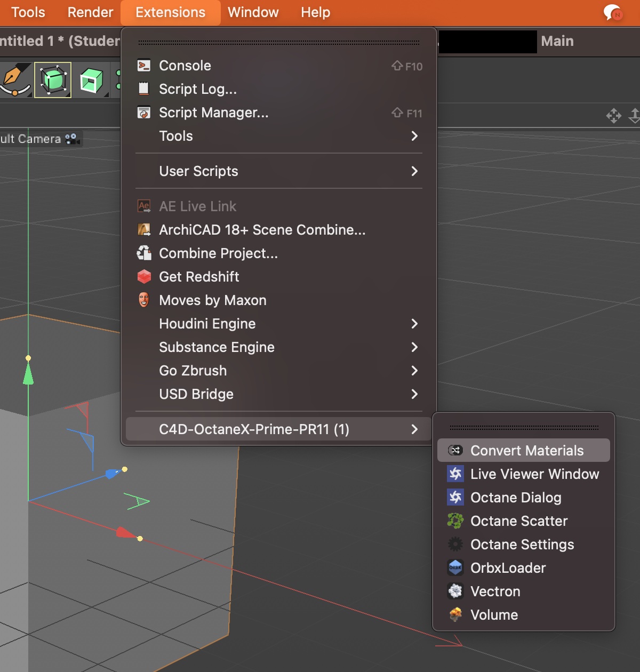Click the Octane Scatter green icon
Screen dimensions: 640x672
pyautogui.click(x=455, y=521)
